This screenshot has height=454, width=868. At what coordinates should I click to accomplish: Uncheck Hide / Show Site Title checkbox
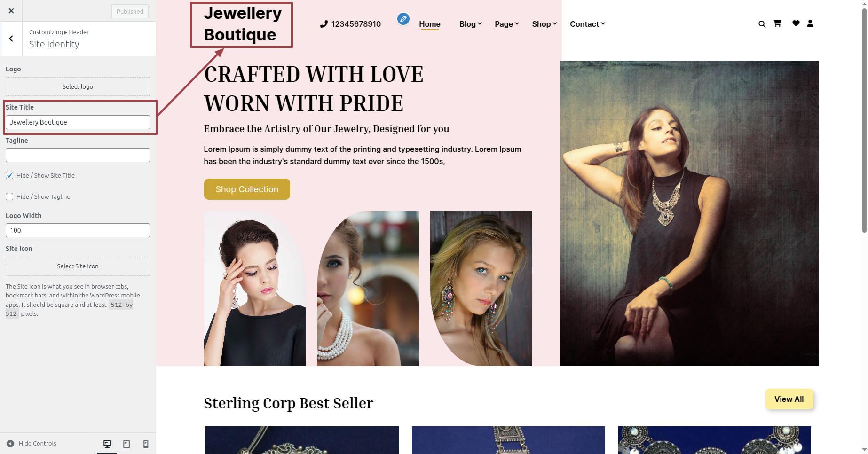[9, 175]
